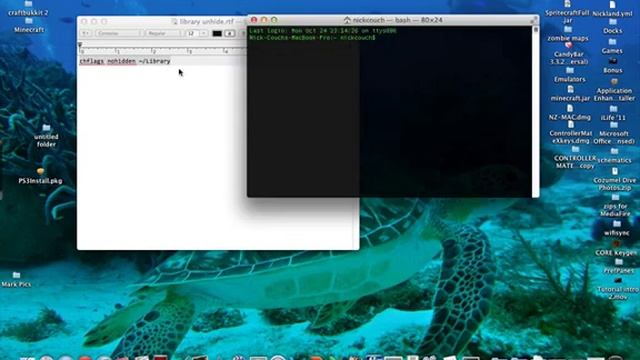Screen dimensions: 640x360
Task: Select Cozumel Dive Photos.zip file
Action: pyautogui.click(x=615, y=180)
